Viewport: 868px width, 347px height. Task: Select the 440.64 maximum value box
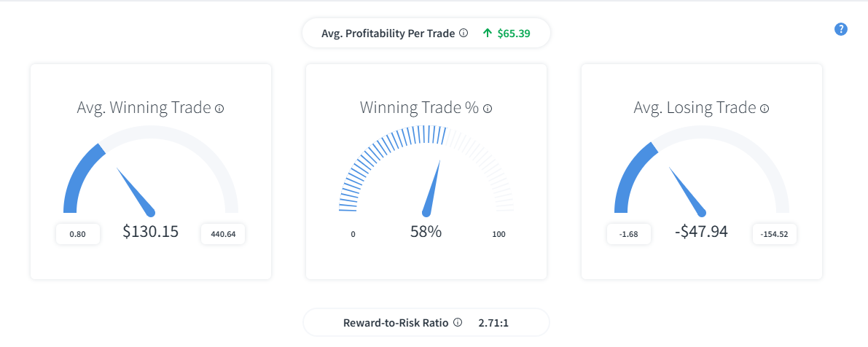(x=223, y=234)
